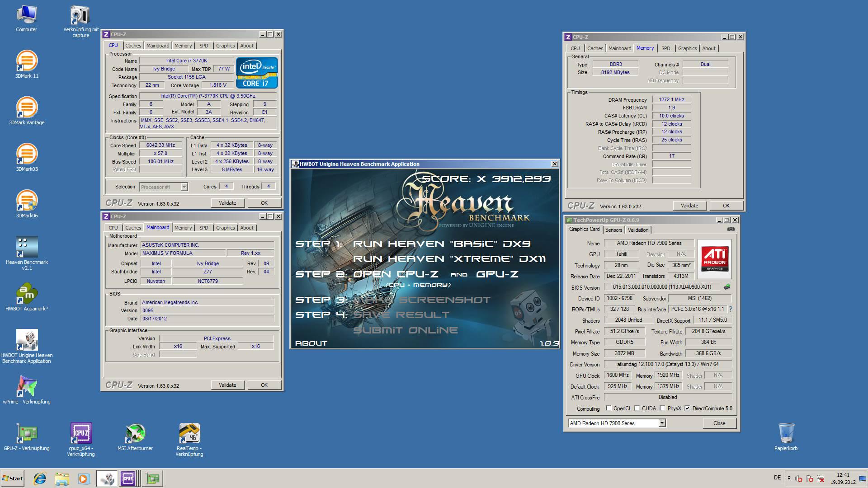Open CPU tab in Memory CPU-Z window
The height and width of the screenshot is (488, 868).
point(575,48)
